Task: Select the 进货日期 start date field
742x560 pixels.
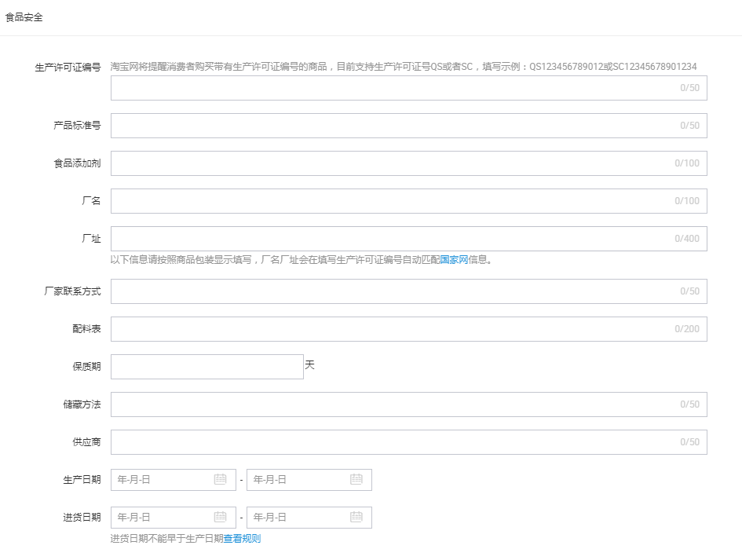Action: (x=174, y=518)
